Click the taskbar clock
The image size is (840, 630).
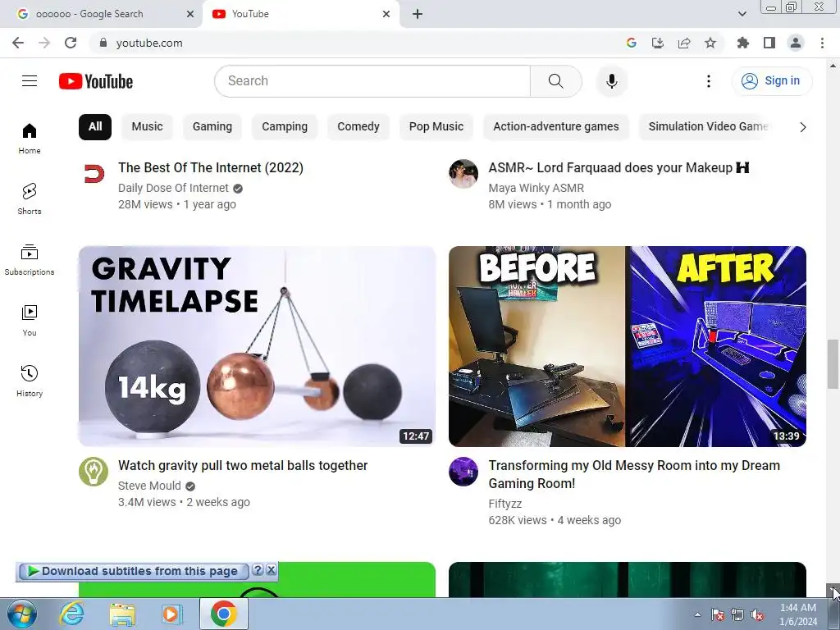coord(798,614)
